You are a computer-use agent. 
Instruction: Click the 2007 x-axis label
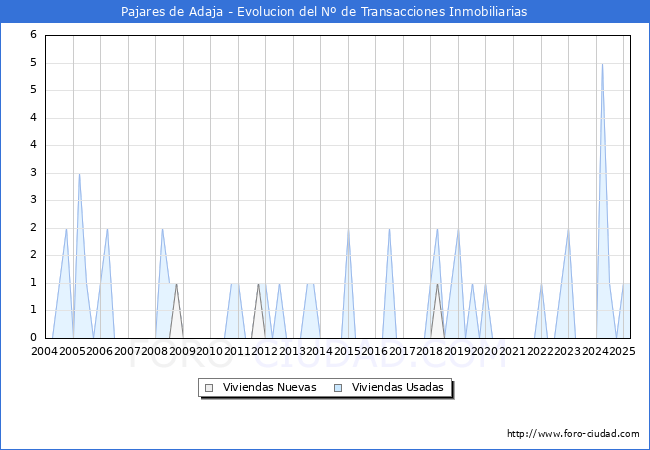(x=127, y=351)
